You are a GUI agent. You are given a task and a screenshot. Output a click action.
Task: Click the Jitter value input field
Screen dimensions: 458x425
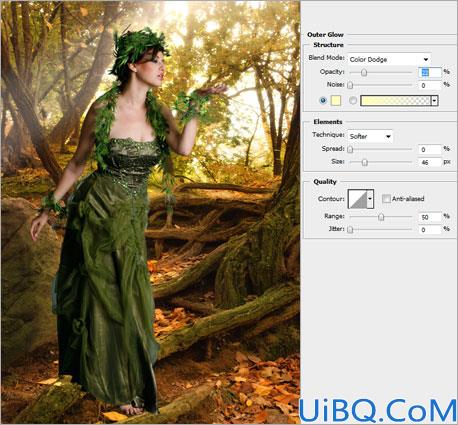pyautogui.click(x=429, y=230)
